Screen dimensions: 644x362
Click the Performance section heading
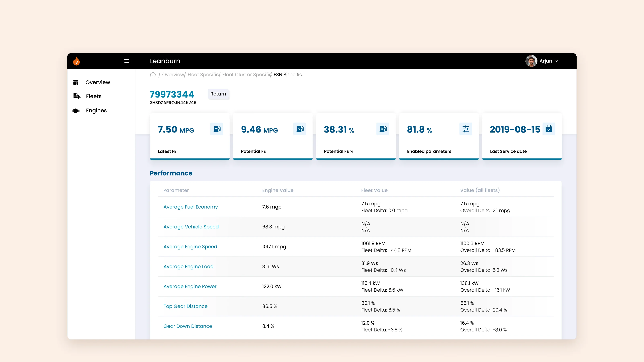coord(171,173)
